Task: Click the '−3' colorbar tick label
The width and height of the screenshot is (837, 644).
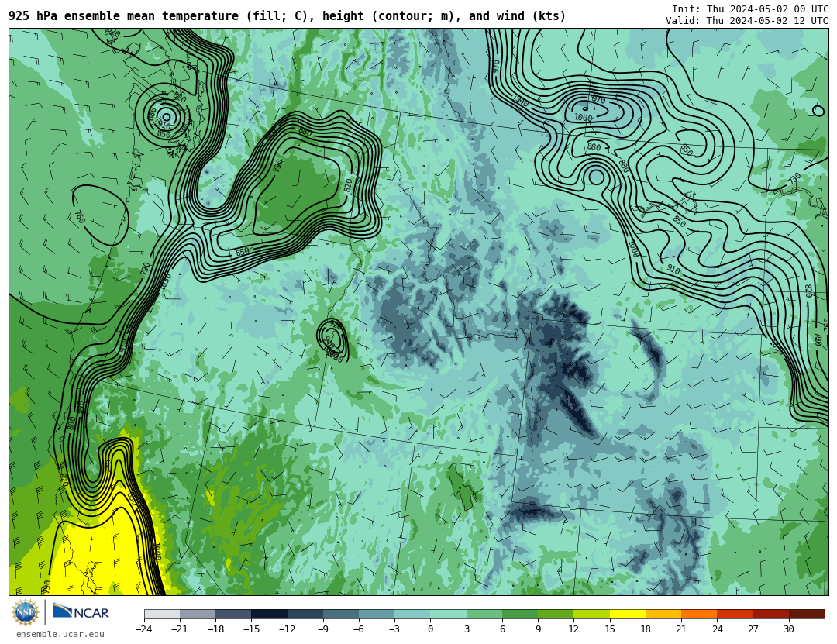Action: 394,629
